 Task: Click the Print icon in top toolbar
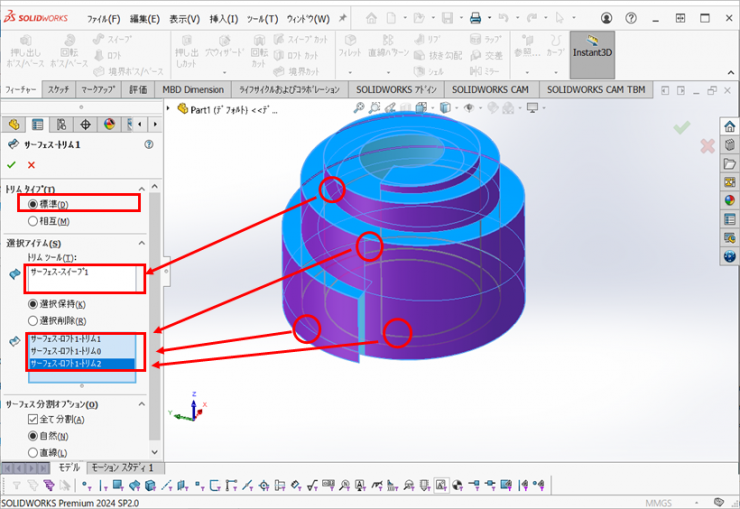tap(476, 18)
